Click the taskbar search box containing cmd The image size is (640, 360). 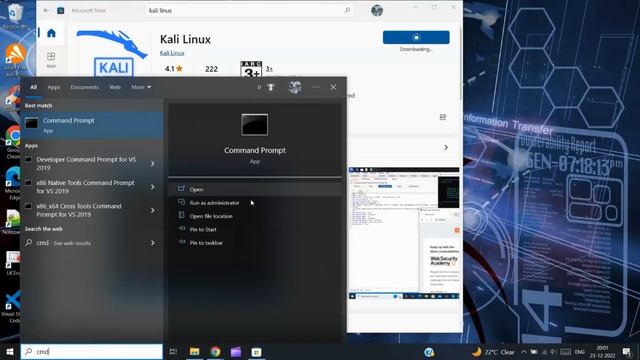tap(92, 351)
